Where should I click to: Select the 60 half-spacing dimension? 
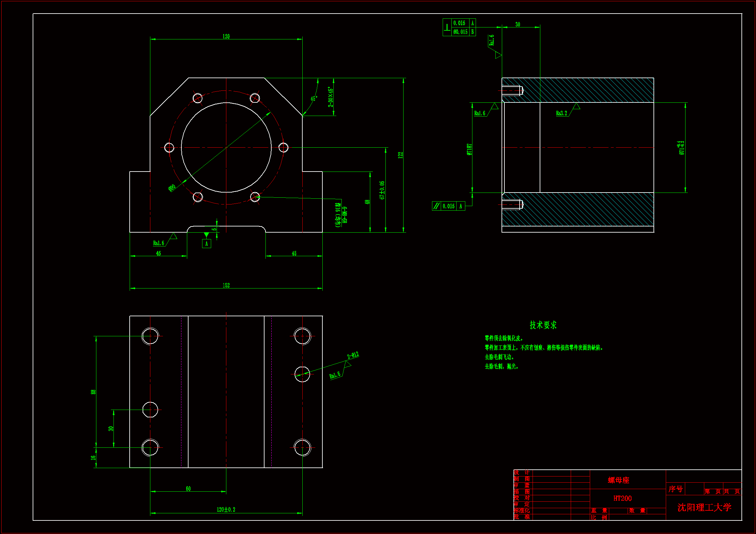(188, 488)
